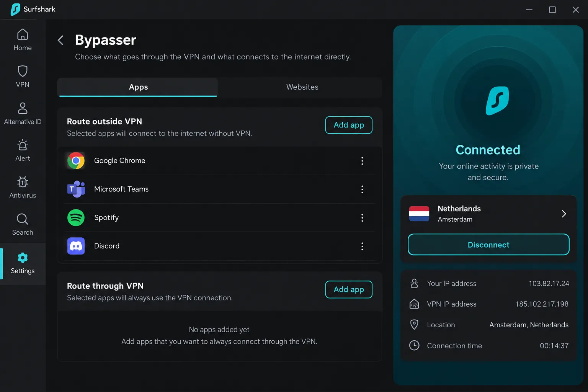
Task: Click the Connection time clock icon
Action: click(x=414, y=345)
